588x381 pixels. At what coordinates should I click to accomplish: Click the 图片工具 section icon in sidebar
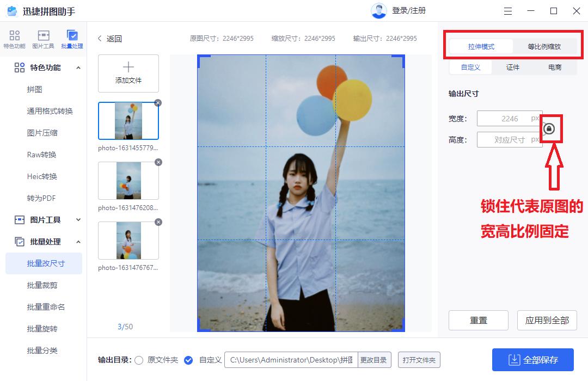20,220
